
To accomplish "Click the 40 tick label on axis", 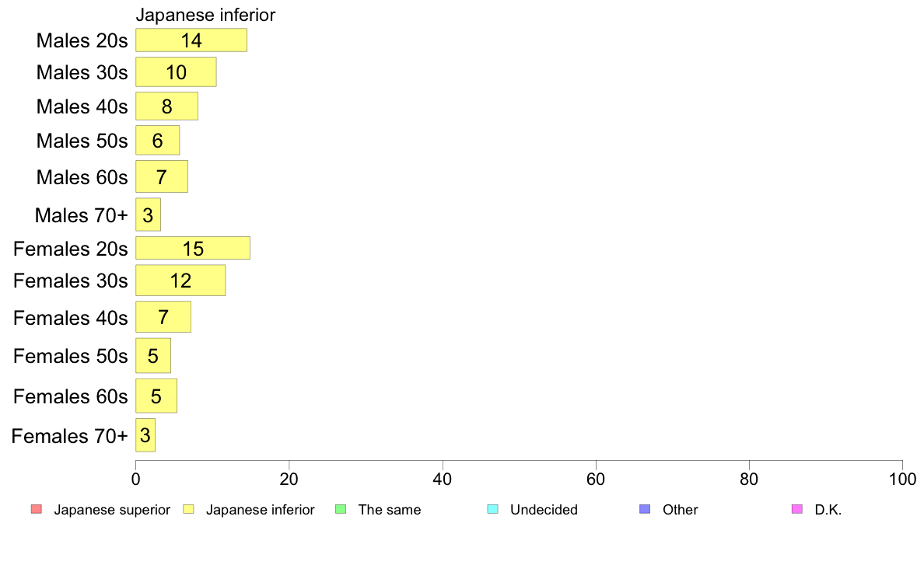I will [x=443, y=479].
